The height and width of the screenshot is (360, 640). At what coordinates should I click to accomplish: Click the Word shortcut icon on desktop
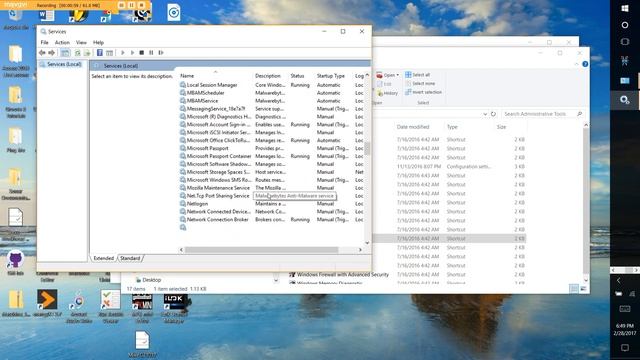pyautogui.click(x=46, y=14)
